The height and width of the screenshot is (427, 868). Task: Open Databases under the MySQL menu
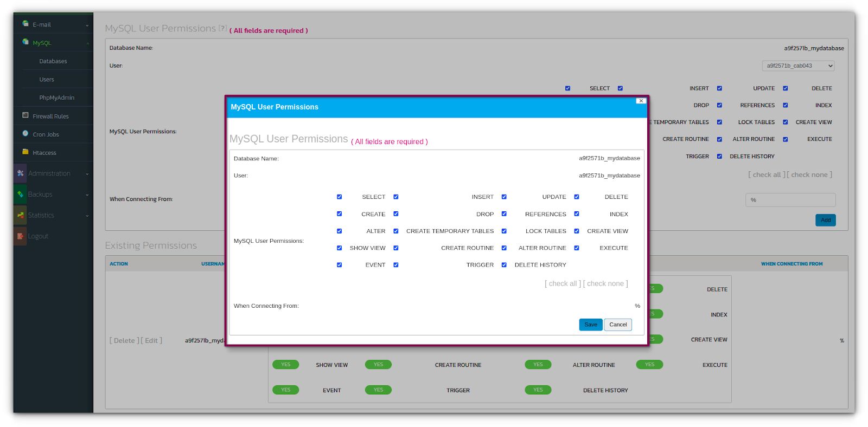coord(53,61)
